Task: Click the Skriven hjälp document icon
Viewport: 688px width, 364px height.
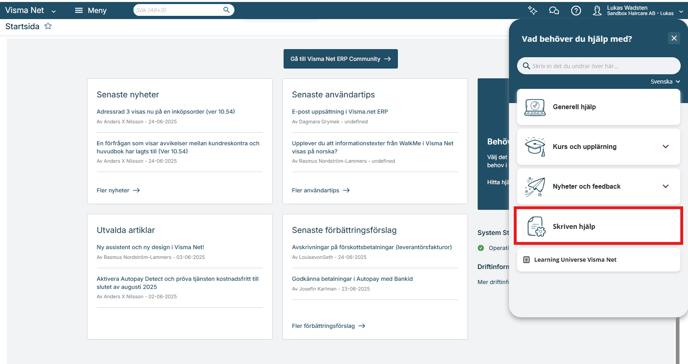Action: (x=536, y=226)
